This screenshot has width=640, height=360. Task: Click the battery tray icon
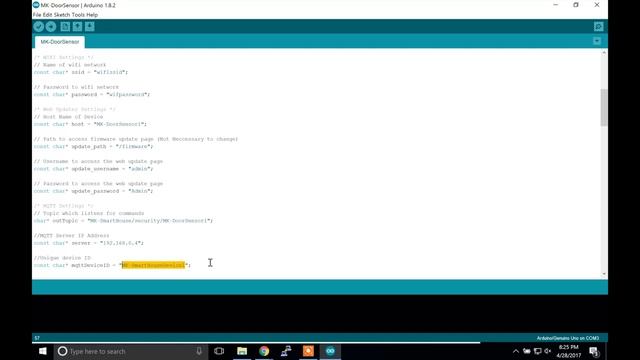click(527, 351)
